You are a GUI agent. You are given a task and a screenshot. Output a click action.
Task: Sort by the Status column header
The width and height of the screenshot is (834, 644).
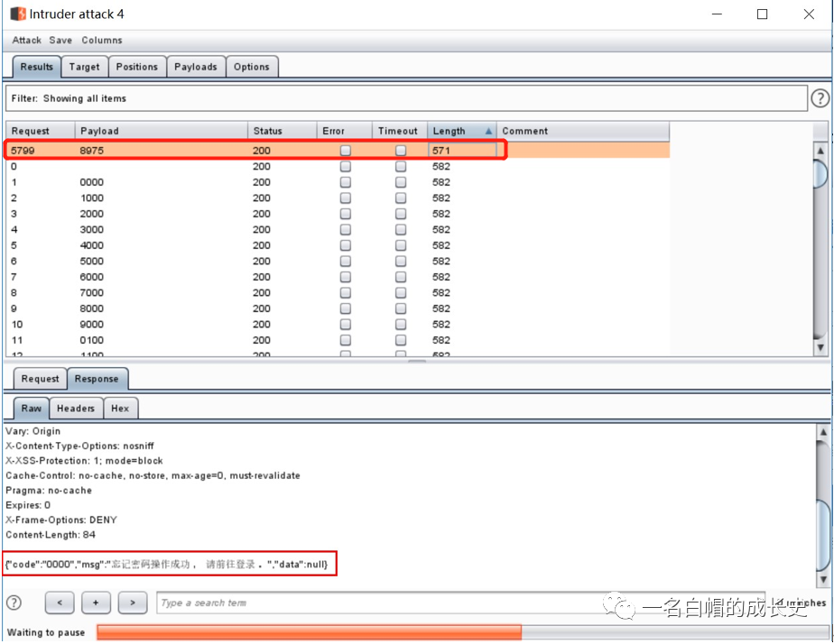[283, 131]
